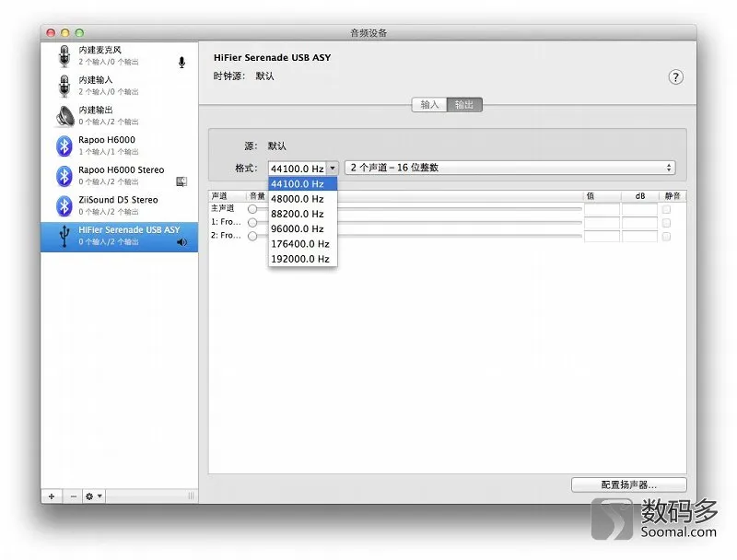This screenshot has width=737, height=560.
Task: Click channel 2 Front dB field
Action: click(x=639, y=237)
